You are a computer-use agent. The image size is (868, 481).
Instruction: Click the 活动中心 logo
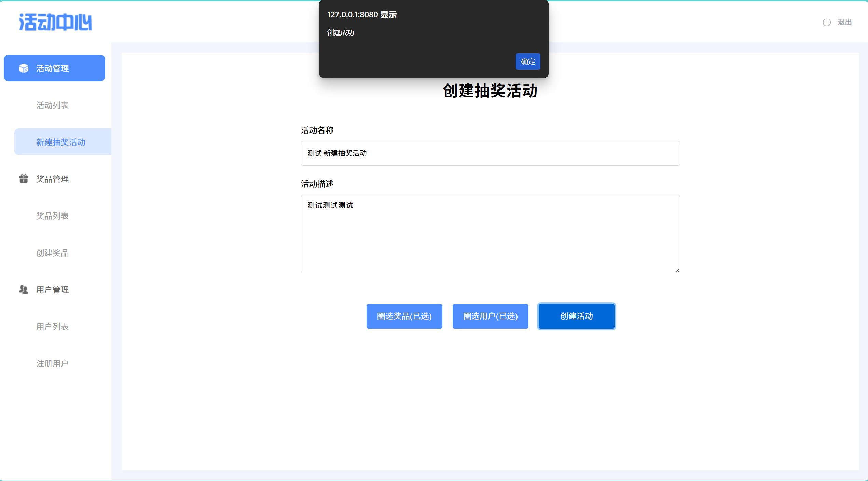[55, 22]
